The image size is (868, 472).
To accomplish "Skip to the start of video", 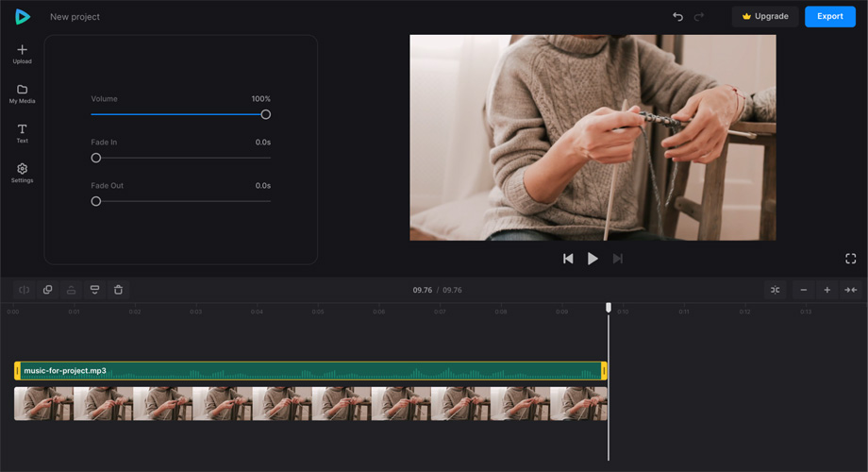I will coord(568,259).
